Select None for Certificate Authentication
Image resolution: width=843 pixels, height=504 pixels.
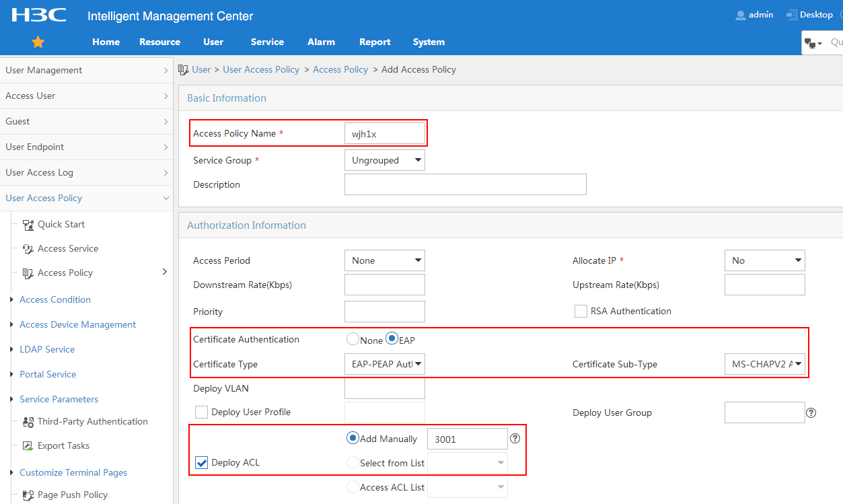353,340
